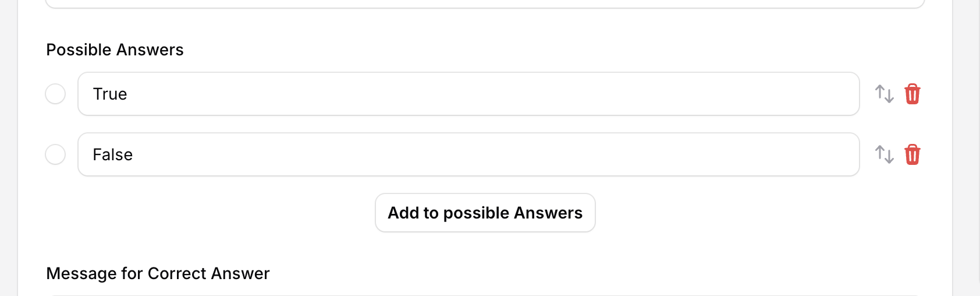This screenshot has width=980, height=296.
Task: Delete the True answer option
Action: point(912,94)
